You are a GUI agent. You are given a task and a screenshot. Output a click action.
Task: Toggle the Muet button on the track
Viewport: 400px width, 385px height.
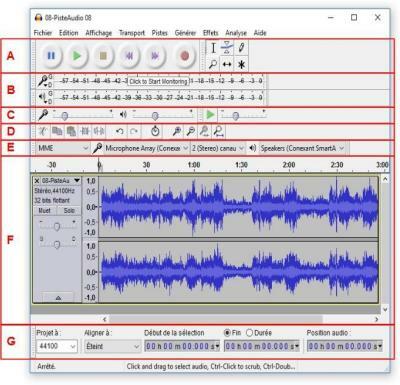(45, 211)
